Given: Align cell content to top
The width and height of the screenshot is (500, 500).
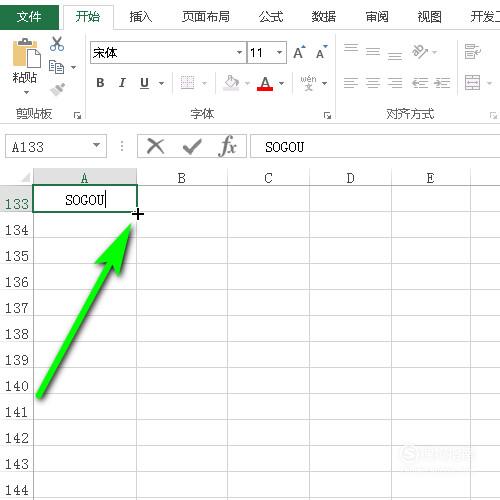Looking at the screenshot, I should coord(351,49).
